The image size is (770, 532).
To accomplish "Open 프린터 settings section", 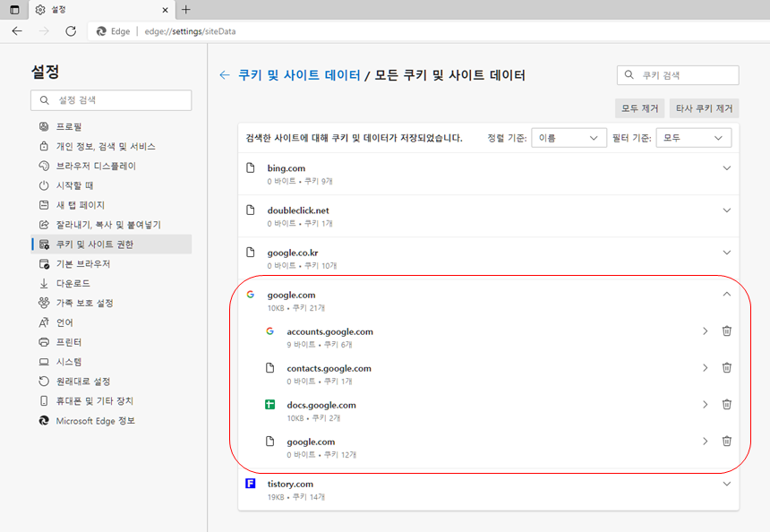I will click(x=111, y=342).
